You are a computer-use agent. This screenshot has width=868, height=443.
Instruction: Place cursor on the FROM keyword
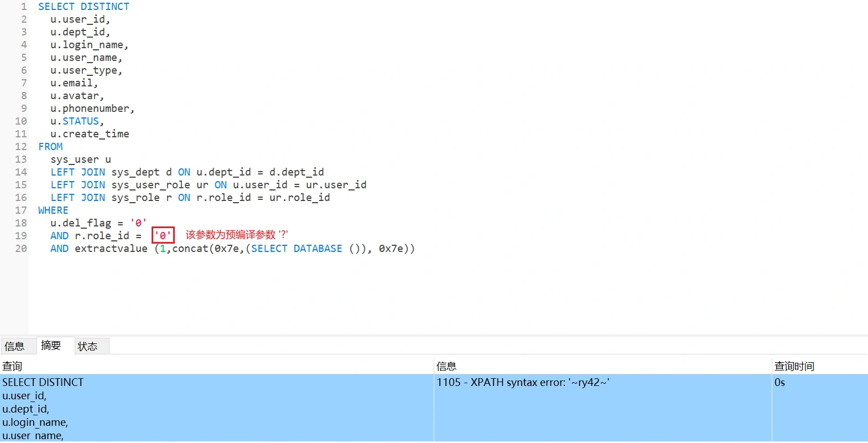(x=50, y=147)
